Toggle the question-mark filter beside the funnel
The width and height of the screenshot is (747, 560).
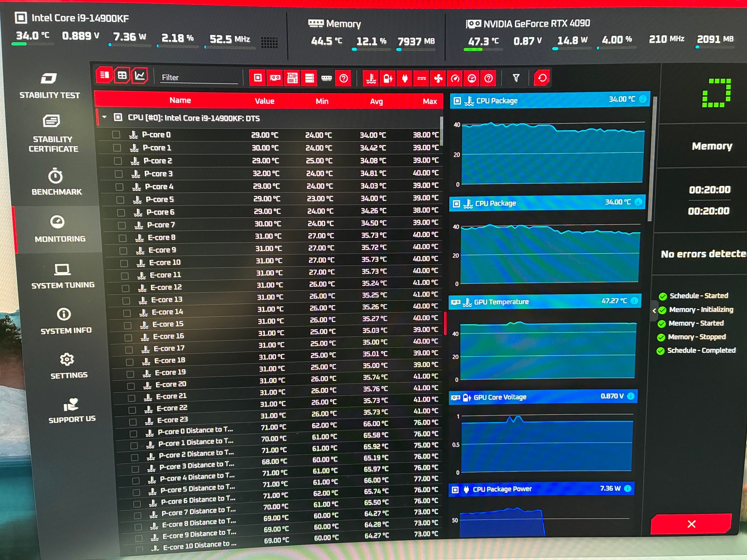coord(488,78)
